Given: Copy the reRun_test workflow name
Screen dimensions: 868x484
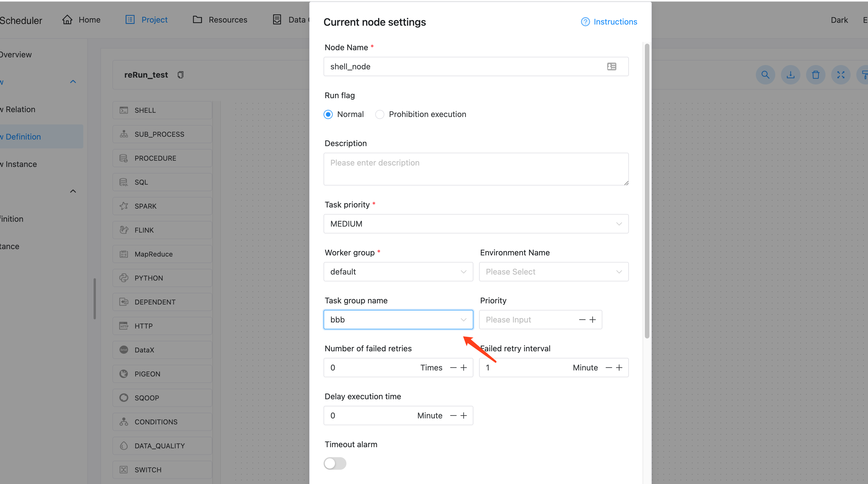Looking at the screenshot, I should click(x=181, y=74).
